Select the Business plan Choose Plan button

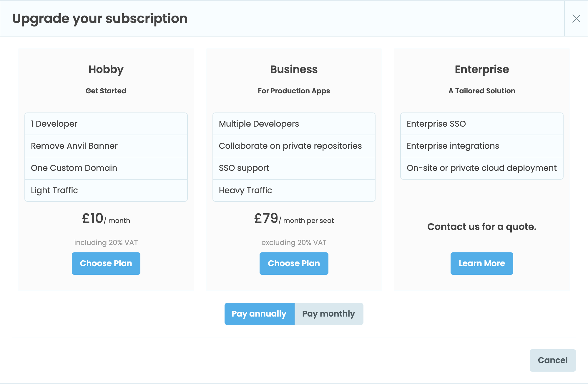294,263
